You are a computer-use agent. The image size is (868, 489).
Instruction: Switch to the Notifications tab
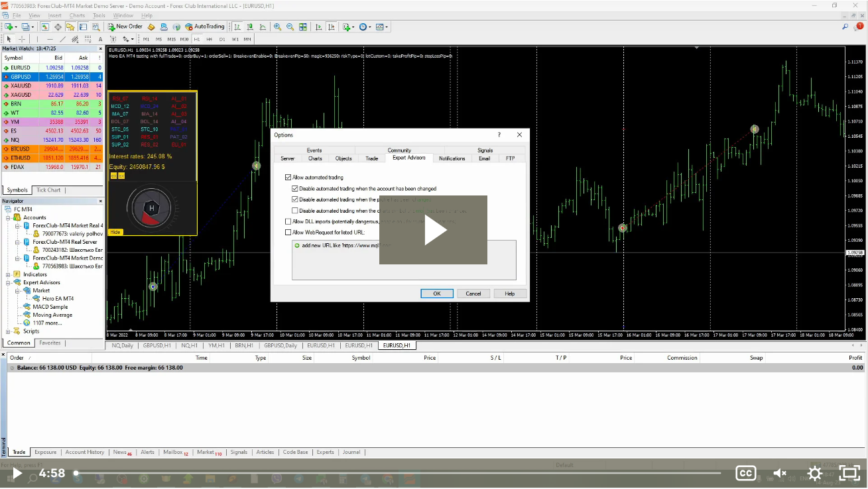click(452, 158)
